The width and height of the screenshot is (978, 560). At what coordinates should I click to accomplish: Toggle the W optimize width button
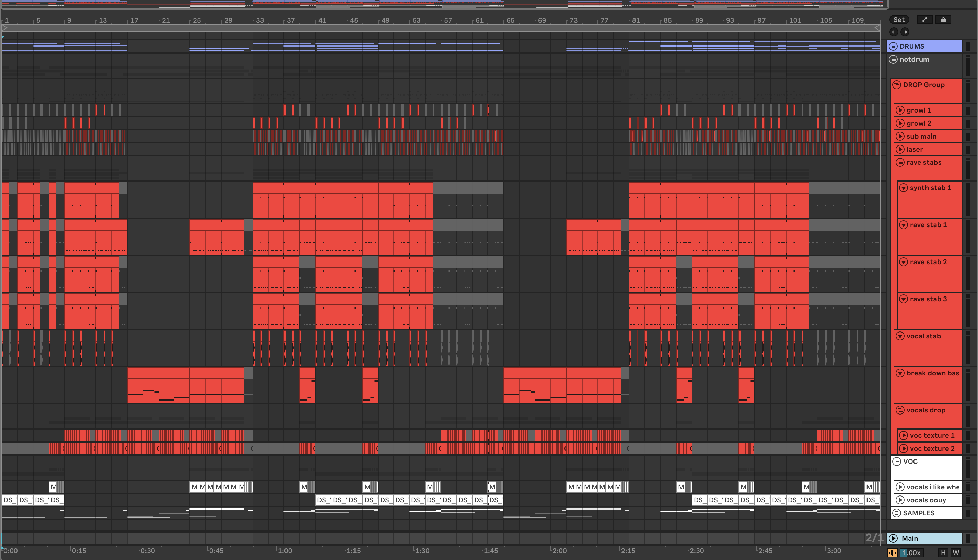click(x=956, y=553)
